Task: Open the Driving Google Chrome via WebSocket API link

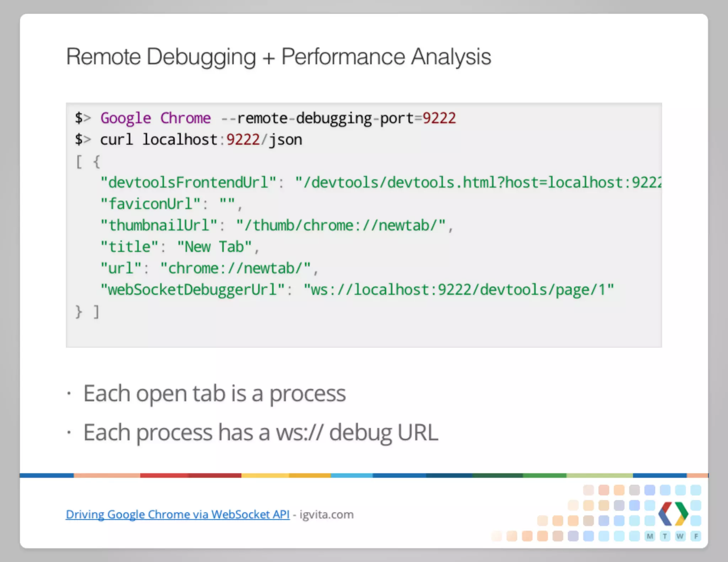Action: tap(177, 514)
